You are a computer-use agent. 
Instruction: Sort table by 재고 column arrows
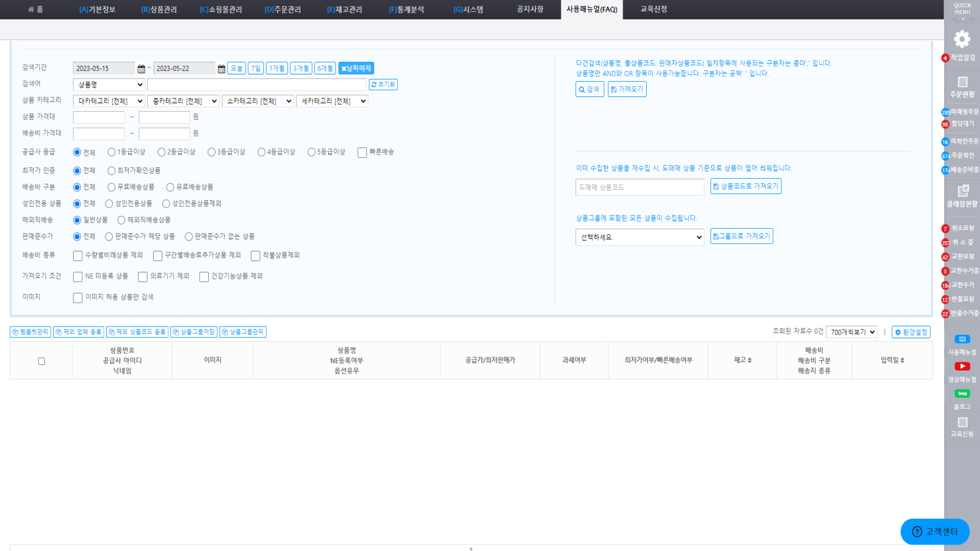(749, 360)
